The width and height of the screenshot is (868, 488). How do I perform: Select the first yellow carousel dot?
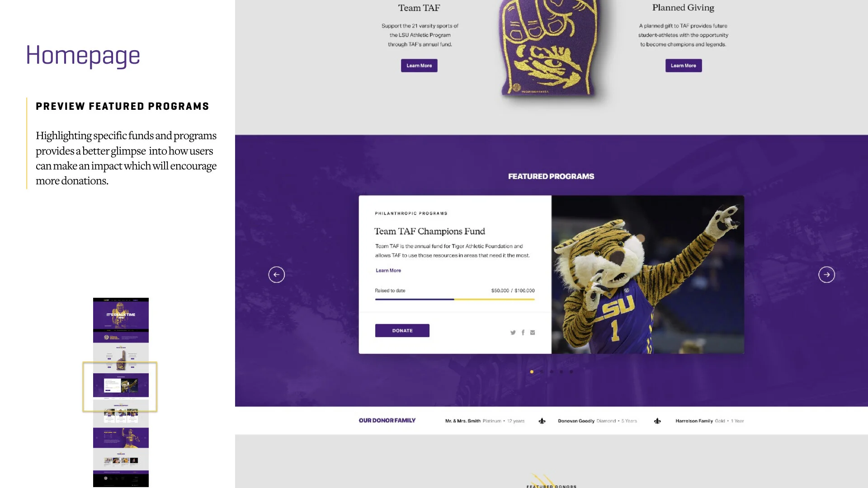(x=532, y=372)
